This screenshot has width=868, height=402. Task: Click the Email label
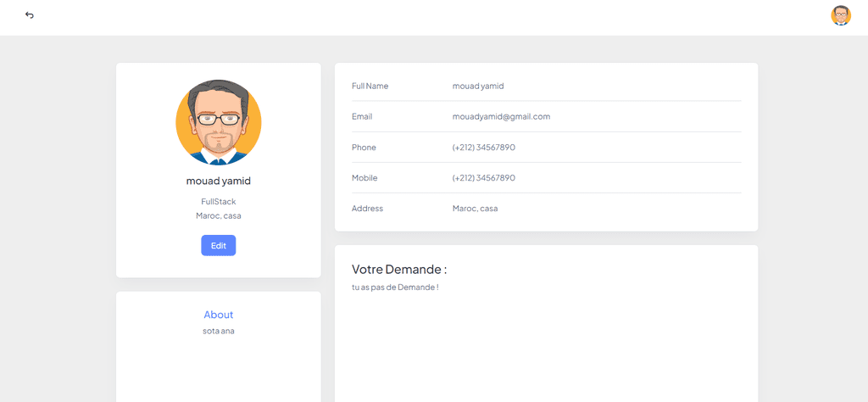pos(362,117)
